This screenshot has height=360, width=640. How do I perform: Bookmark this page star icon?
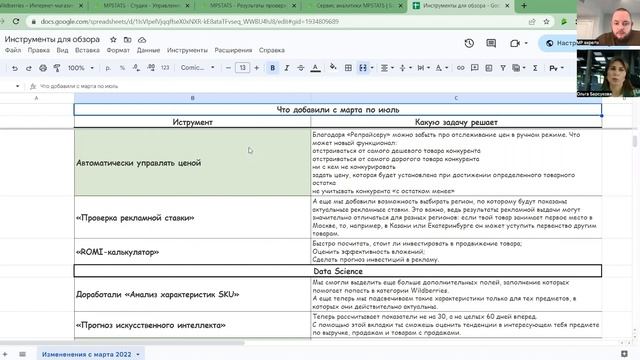click(x=546, y=22)
